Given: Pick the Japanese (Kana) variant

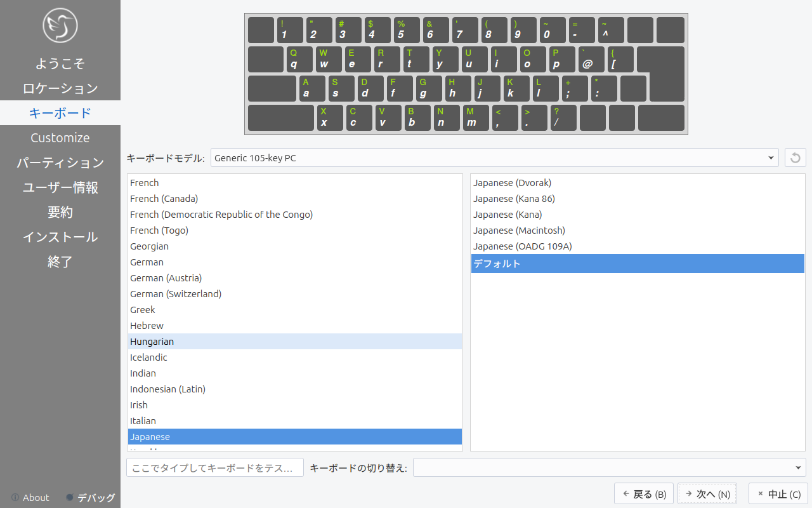Looking at the screenshot, I should (x=638, y=215).
